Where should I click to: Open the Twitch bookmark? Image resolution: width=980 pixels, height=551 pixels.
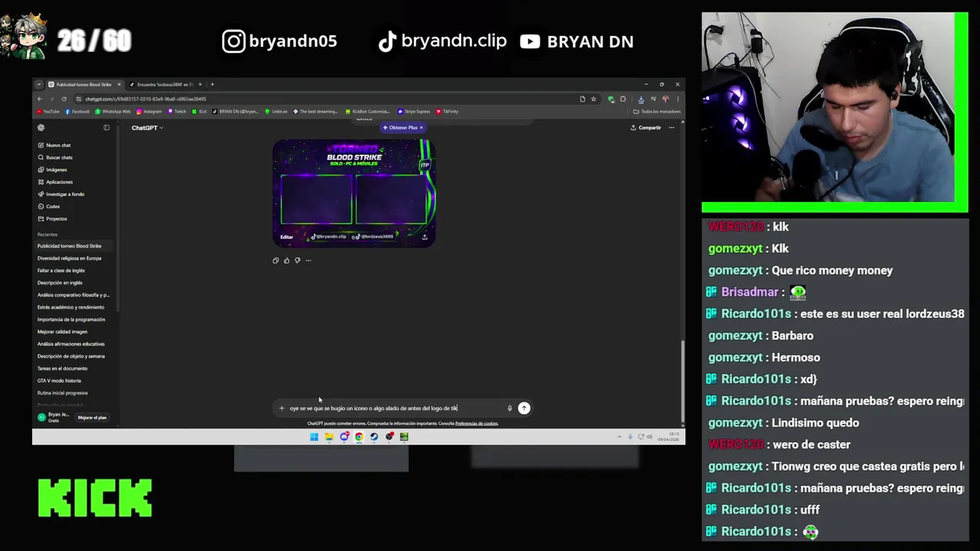coord(177,112)
